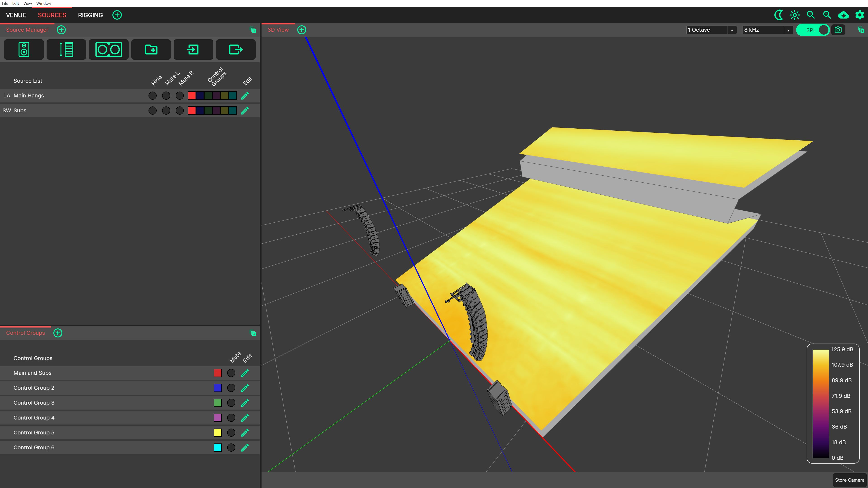Click the import sources icon
The image size is (868, 488).
[193, 50]
